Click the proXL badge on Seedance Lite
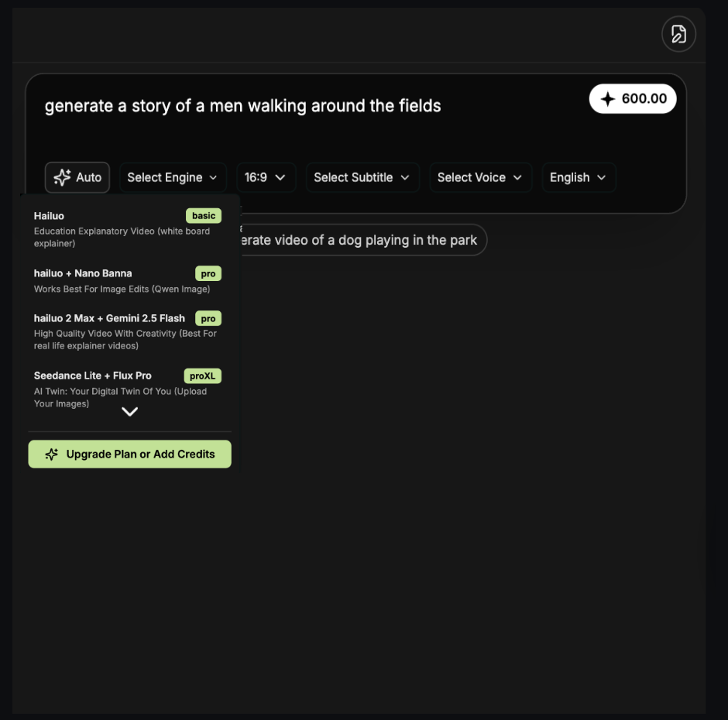The width and height of the screenshot is (728, 720). click(202, 376)
